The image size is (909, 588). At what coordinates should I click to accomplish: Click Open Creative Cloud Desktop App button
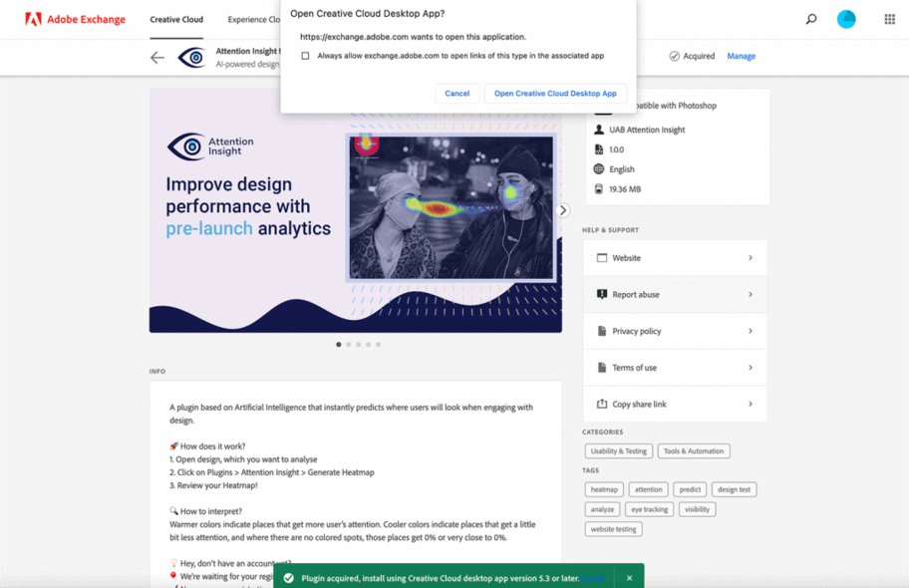(x=555, y=94)
